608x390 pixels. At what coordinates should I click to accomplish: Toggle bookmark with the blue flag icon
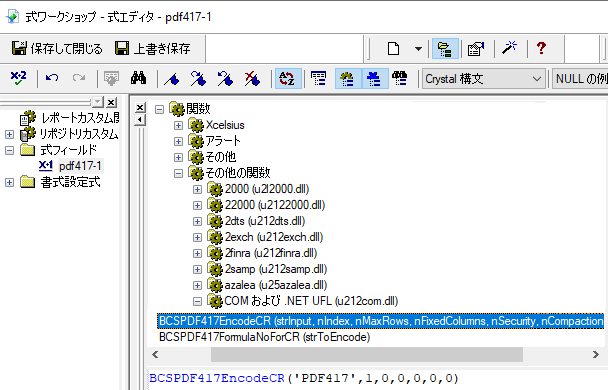pos(171,79)
